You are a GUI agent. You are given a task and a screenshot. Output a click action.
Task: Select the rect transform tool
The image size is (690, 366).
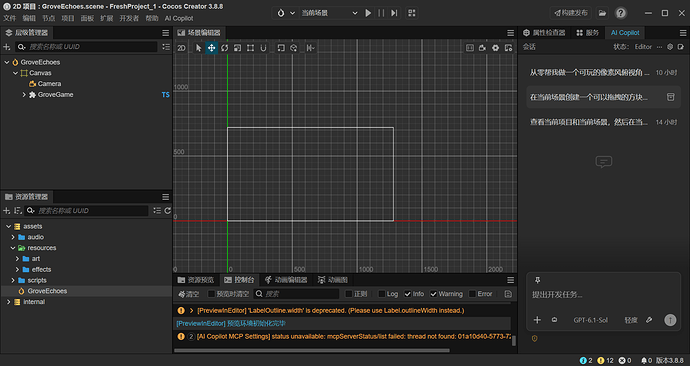(x=250, y=48)
